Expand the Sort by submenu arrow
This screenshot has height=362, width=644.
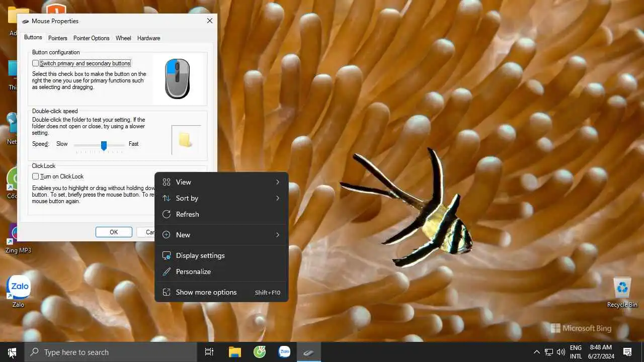click(278, 198)
